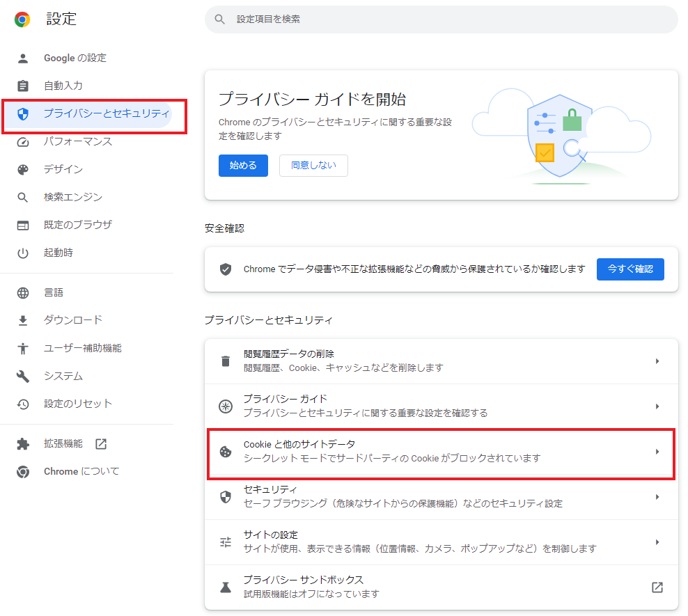Click the palette icon for デザイン
This screenshot has width=688, height=616.
coord(23,170)
